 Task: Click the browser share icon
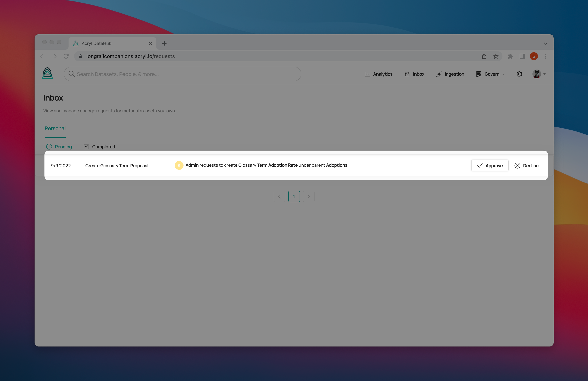click(484, 56)
